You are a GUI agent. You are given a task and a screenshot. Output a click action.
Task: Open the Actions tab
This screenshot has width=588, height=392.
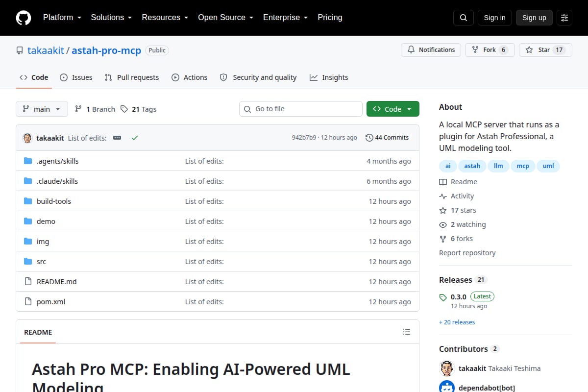point(190,77)
